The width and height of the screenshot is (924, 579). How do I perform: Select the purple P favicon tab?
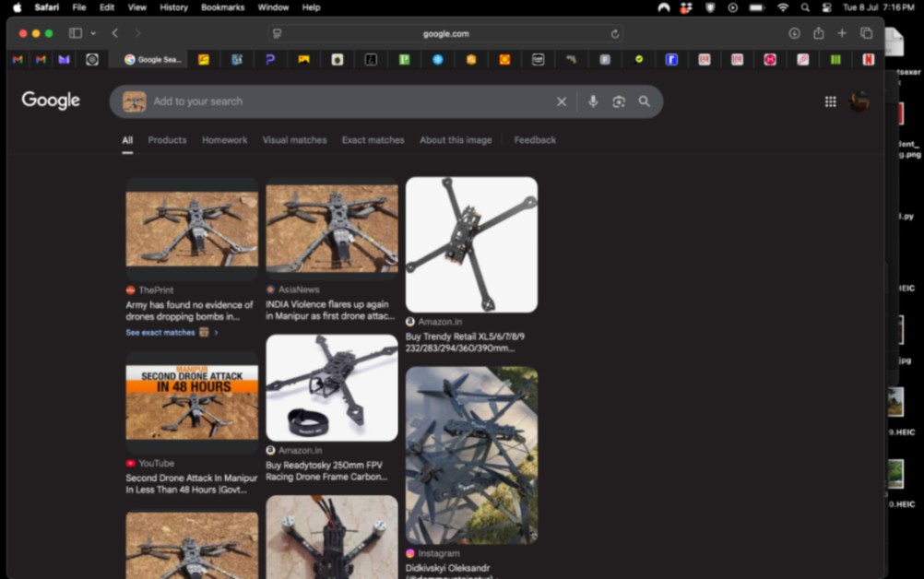click(x=270, y=60)
